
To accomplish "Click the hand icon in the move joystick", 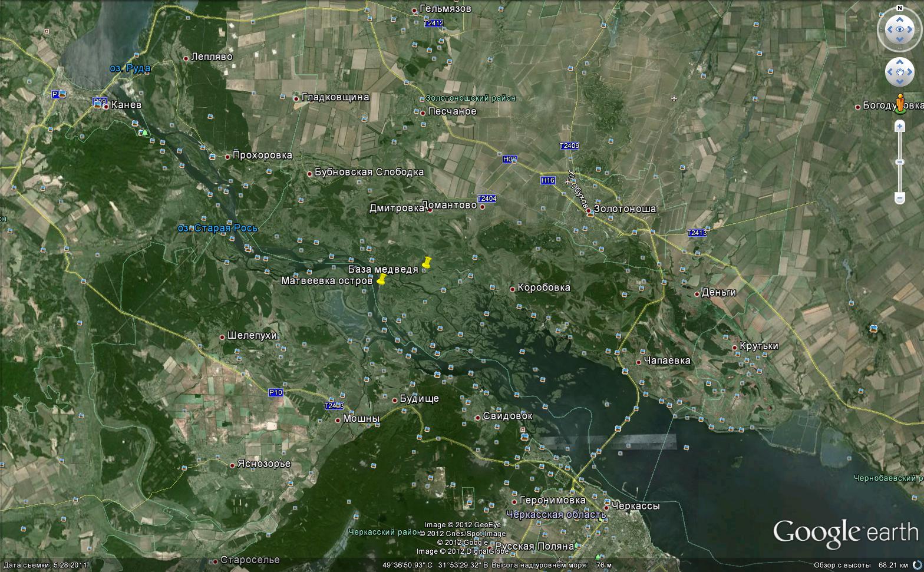I will (900, 72).
